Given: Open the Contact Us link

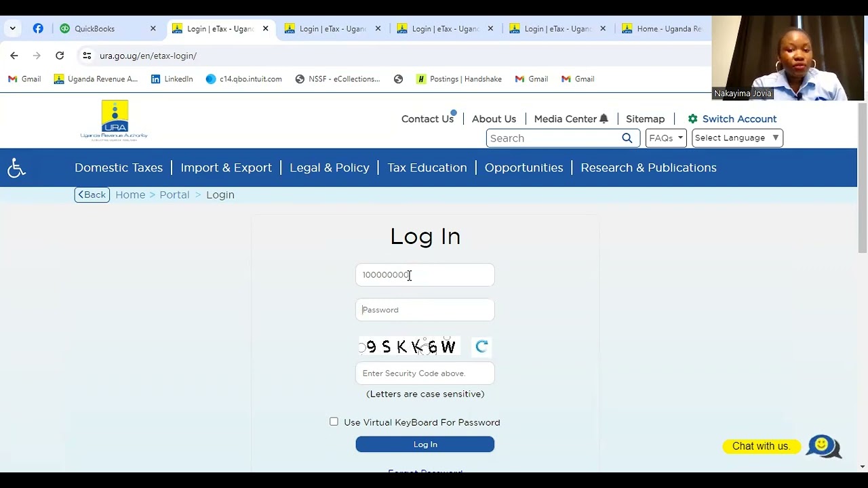Looking at the screenshot, I should click(x=427, y=119).
